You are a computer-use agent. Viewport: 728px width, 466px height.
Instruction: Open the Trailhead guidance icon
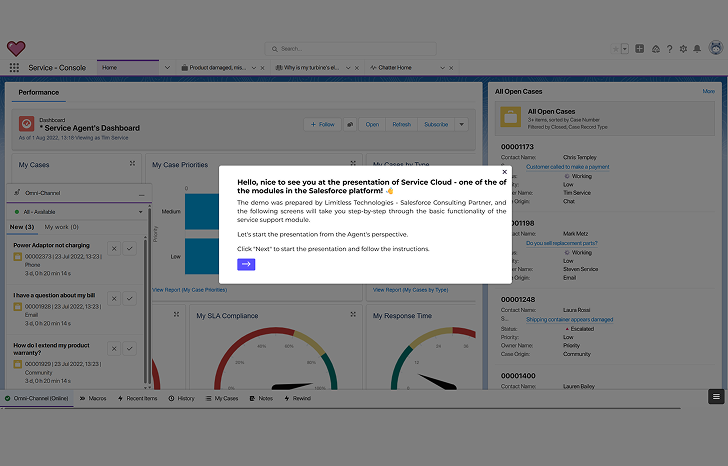point(656,49)
